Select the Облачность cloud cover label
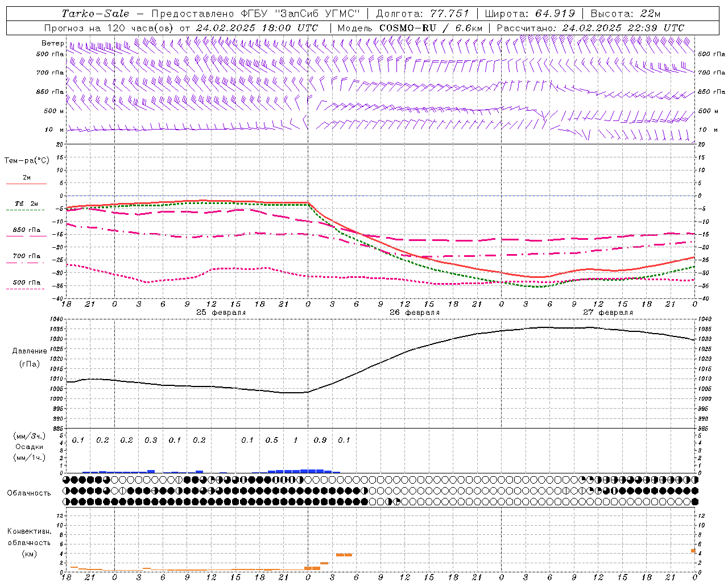Screen dimensions: 728x582 pos(29,493)
